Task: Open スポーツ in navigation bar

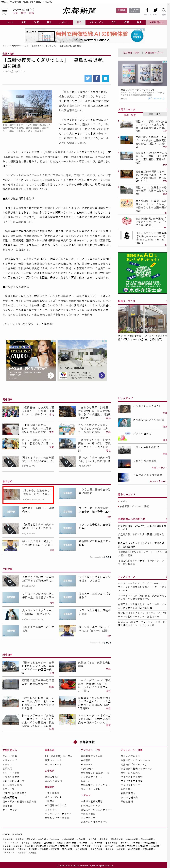Action: [x=64, y=22]
